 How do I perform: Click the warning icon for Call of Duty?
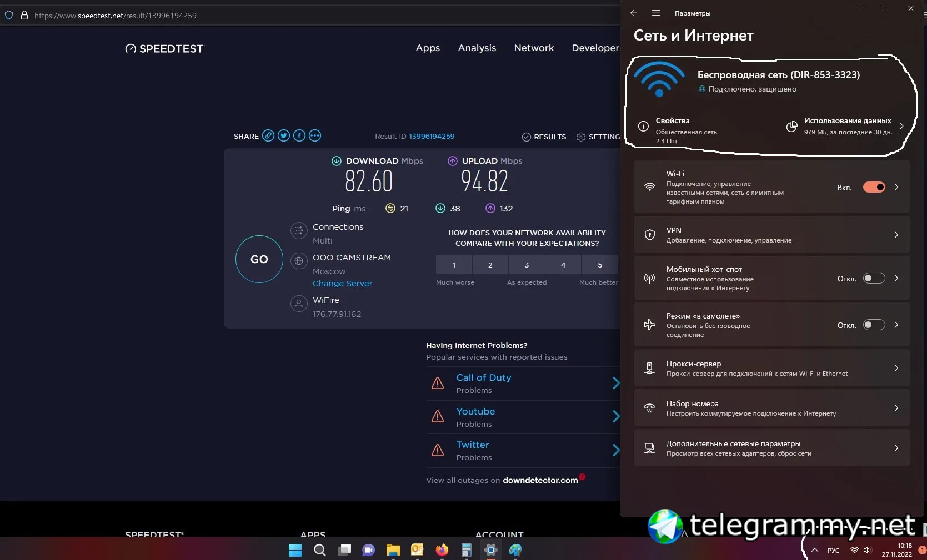coord(438,383)
